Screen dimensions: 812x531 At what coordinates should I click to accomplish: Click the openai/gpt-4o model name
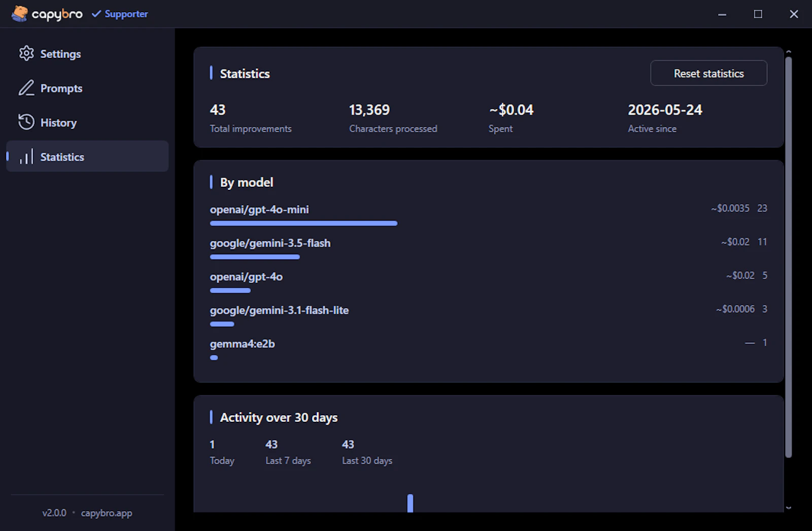pyautogui.click(x=246, y=276)
